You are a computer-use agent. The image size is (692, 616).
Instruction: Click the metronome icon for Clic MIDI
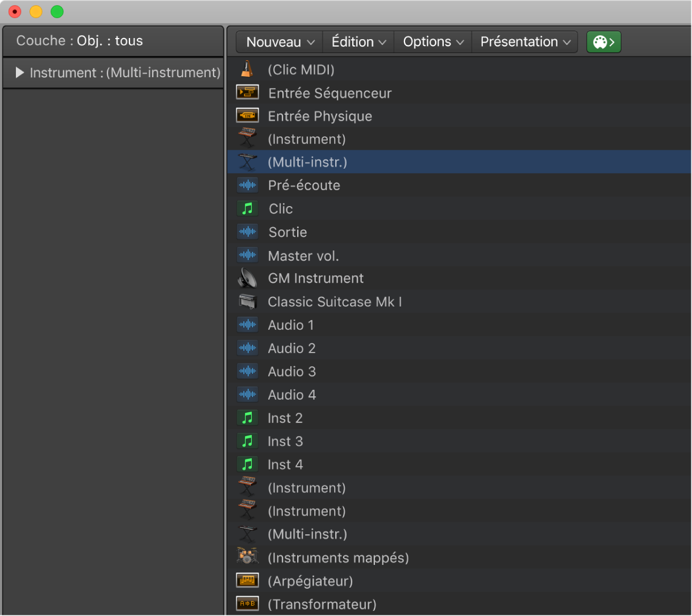(x=247, y=69)
